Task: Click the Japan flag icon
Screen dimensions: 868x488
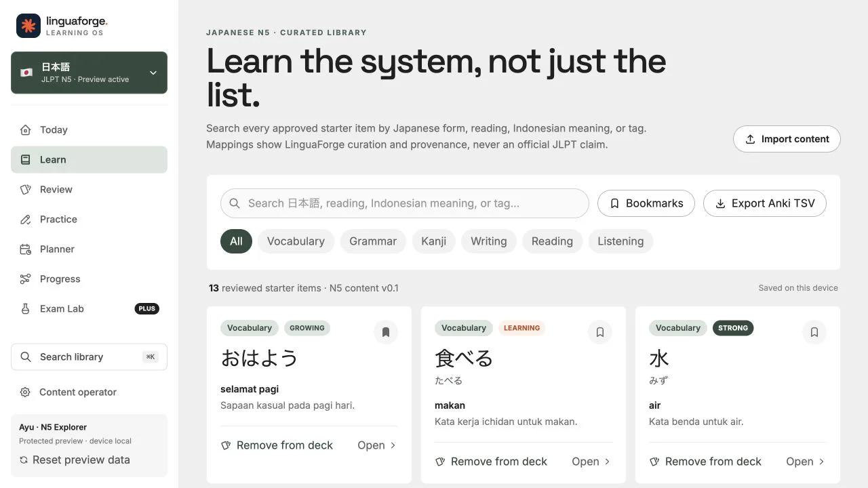Action: click(26, 73)
